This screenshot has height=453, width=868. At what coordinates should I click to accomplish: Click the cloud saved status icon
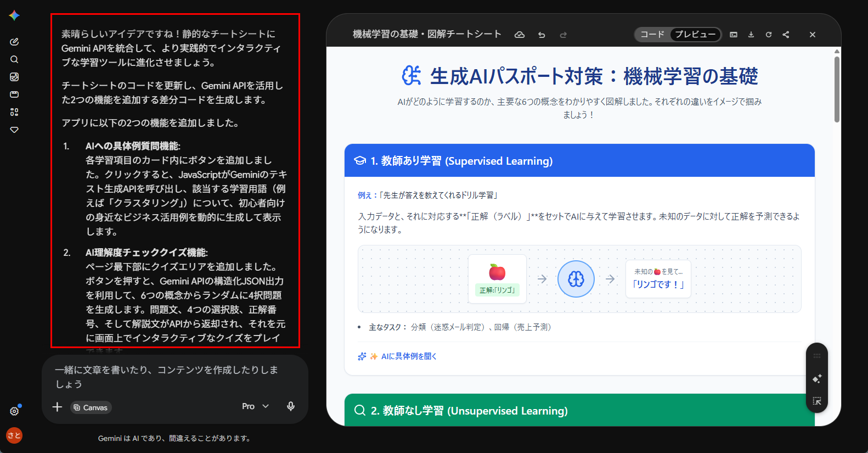point(519,35)
